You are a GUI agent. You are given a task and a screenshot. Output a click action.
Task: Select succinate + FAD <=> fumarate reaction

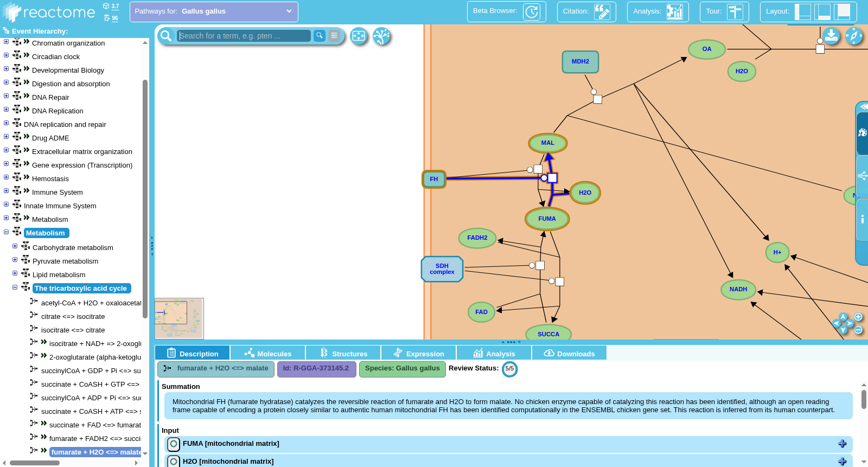[95, 425]
